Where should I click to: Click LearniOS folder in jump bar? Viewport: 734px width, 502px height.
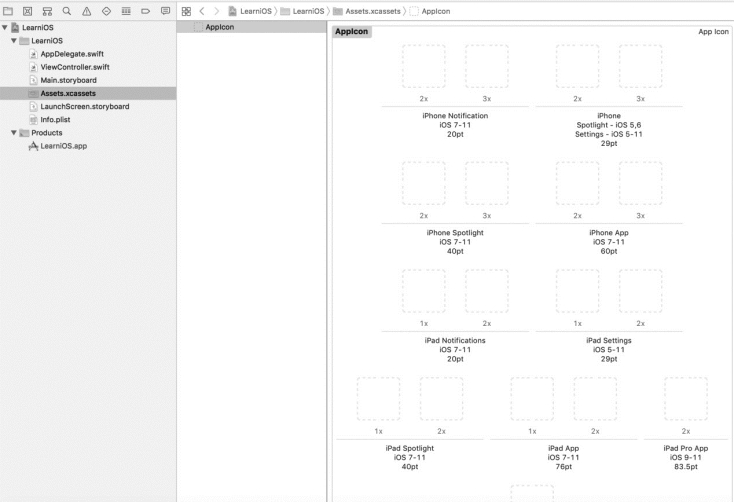coord(302,11)
